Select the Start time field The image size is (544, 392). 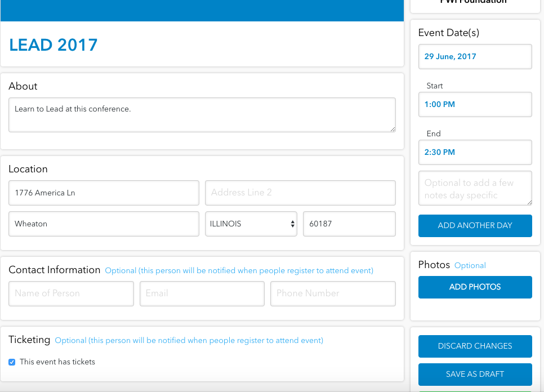click(x=475, y=104)
